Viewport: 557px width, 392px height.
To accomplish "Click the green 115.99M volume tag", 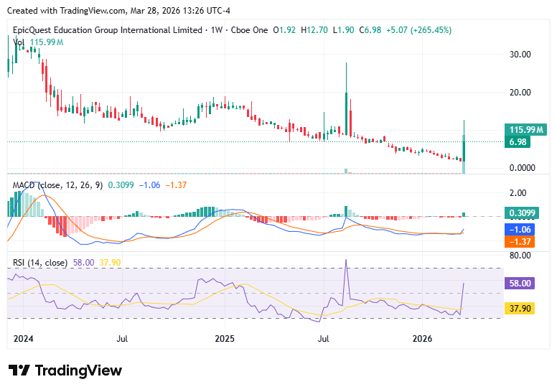I will (527, 129).
